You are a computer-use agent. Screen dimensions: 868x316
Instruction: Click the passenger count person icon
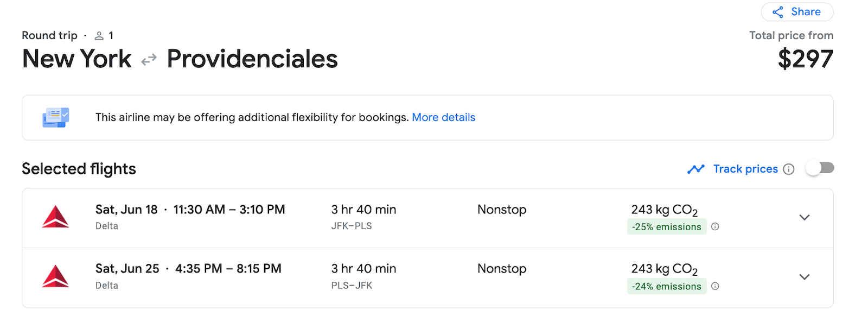pyautogui.click(x=99, y=35)
